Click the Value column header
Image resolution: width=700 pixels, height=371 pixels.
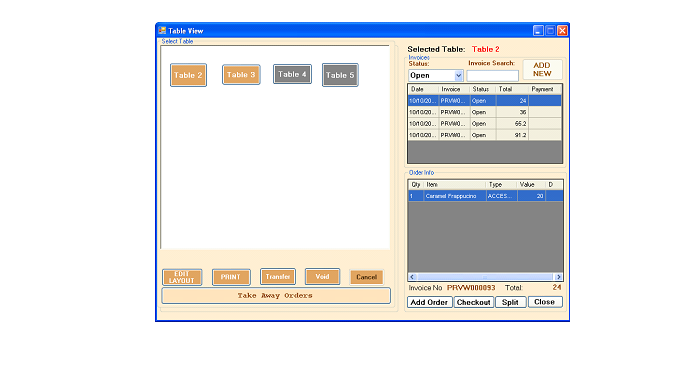(x=531, y=185)
